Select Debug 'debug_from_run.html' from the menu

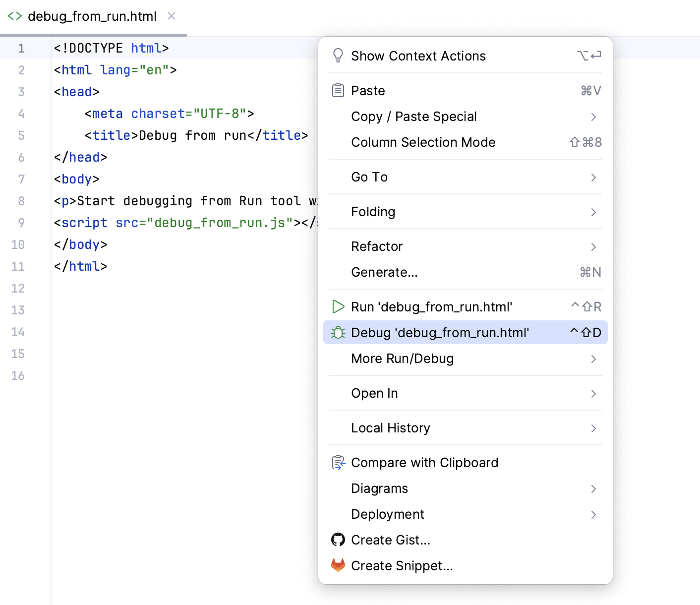point(440,332)
